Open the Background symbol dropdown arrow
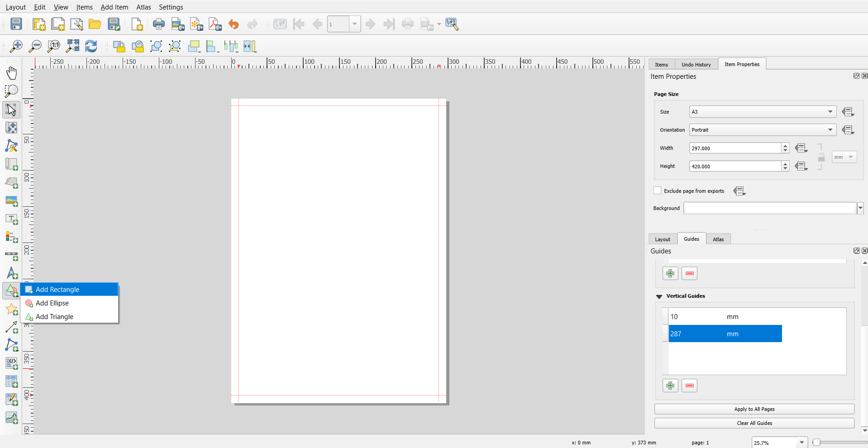The image size is (868, 448). tap(860, 208)
